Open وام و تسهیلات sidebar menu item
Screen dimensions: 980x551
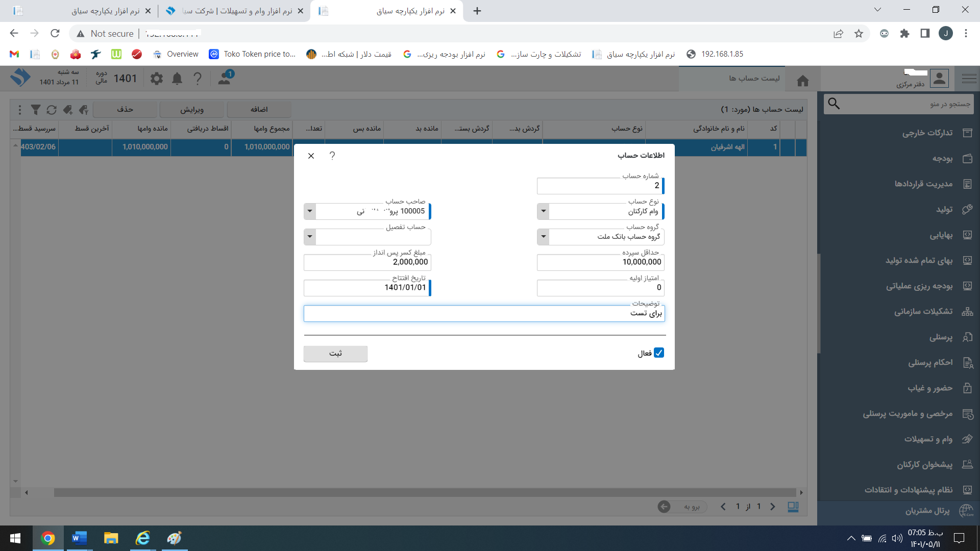coord(928,439)
